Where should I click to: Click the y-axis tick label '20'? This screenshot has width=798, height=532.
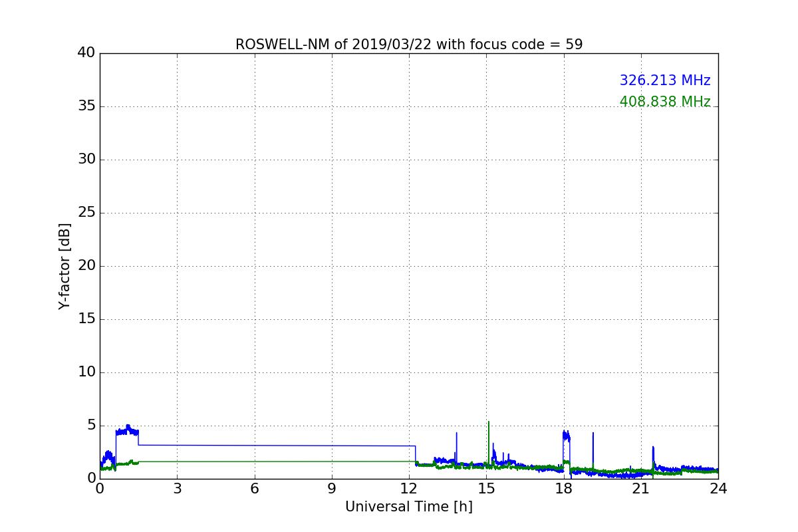[86, 266]
